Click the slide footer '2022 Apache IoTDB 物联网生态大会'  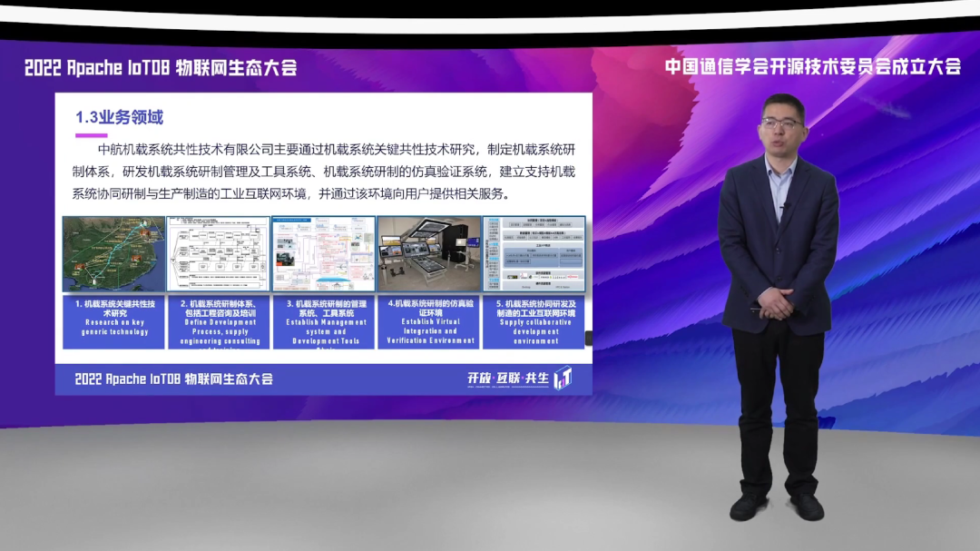(173, 379)
